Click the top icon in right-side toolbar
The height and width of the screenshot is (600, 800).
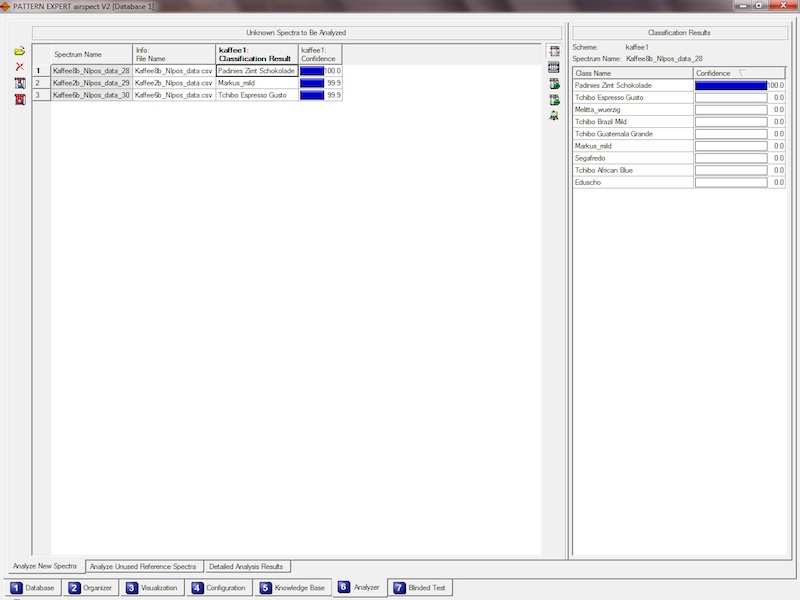coord(554,51)
